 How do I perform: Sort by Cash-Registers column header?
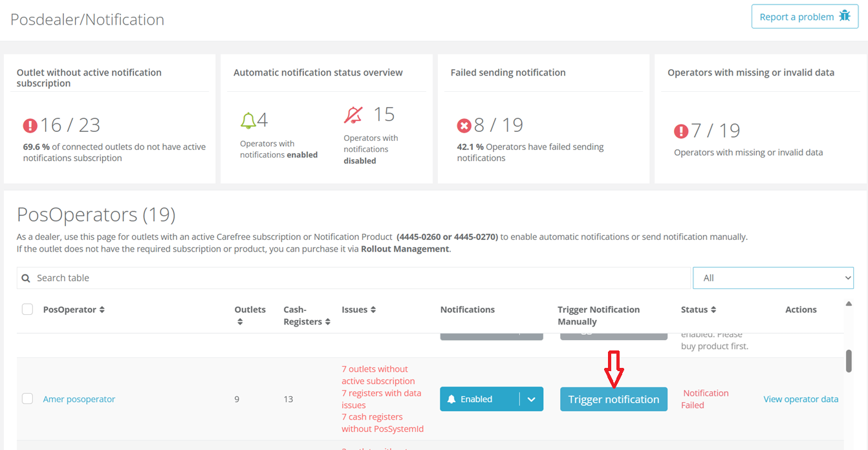pos(327,321)
